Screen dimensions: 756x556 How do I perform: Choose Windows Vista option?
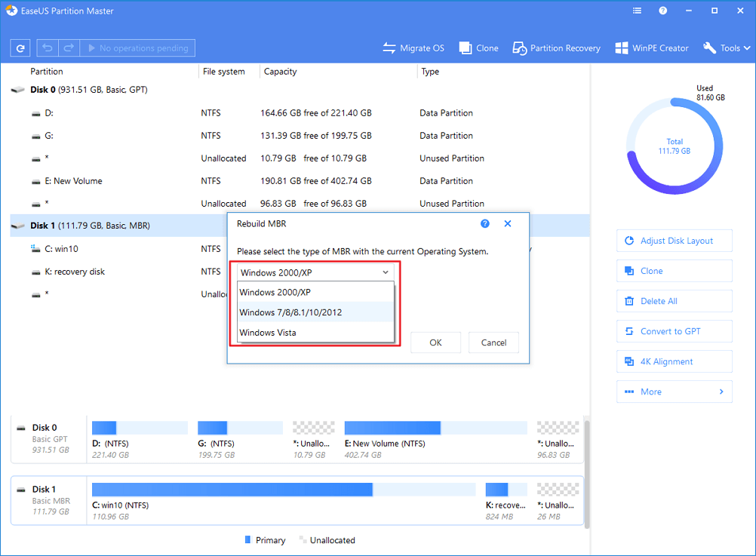pyautogui.click(x=316, y=333)
